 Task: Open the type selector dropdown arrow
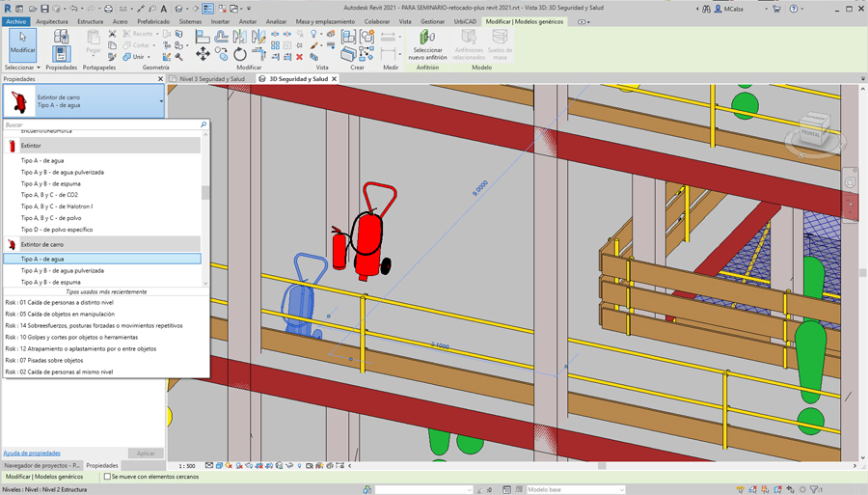[161, 101]
